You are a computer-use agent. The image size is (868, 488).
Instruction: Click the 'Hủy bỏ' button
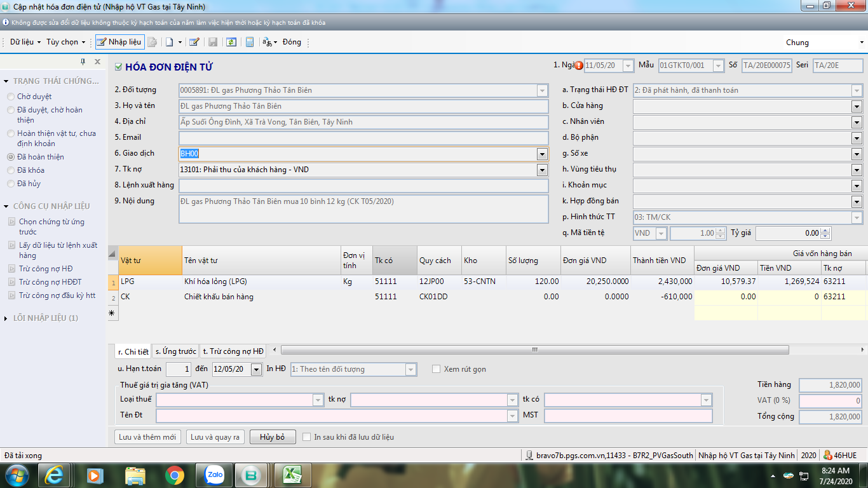272,437
